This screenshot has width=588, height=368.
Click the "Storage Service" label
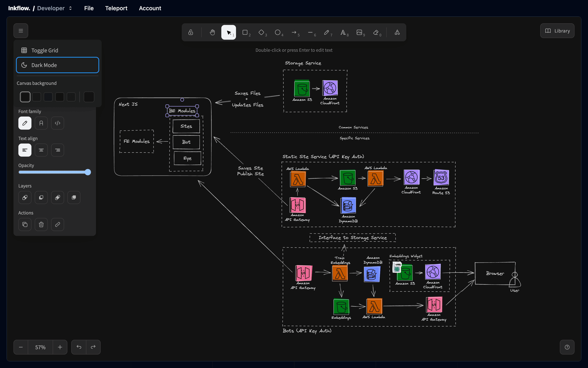tap(303, 63)
